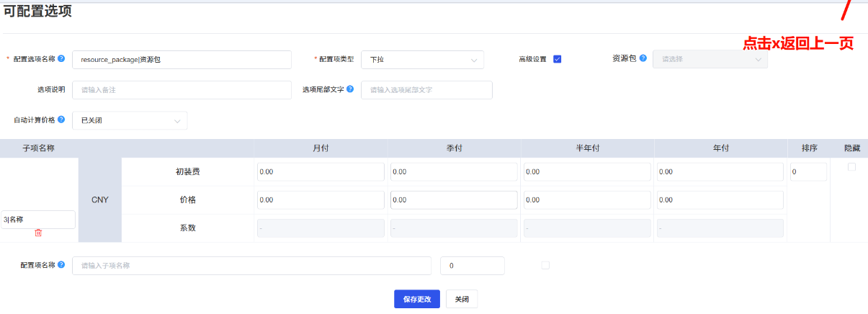Click the 配置选项名称 input with resource_package
Screen dimensions: 868x314
(182, 59)
